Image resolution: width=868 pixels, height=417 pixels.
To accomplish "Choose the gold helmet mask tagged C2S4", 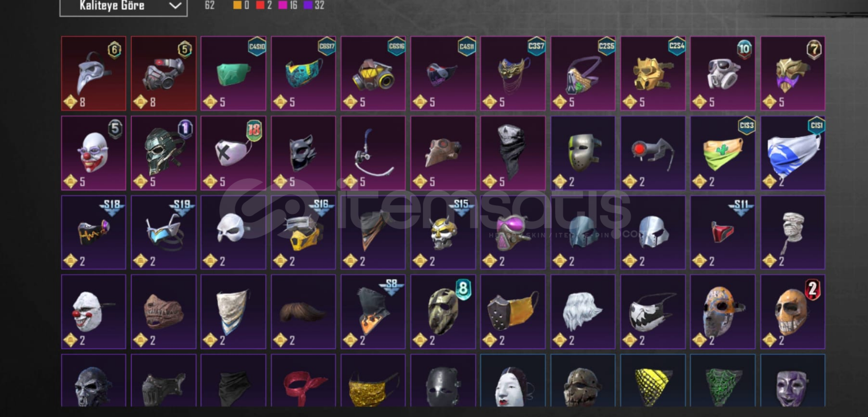I will pos(653,73).
